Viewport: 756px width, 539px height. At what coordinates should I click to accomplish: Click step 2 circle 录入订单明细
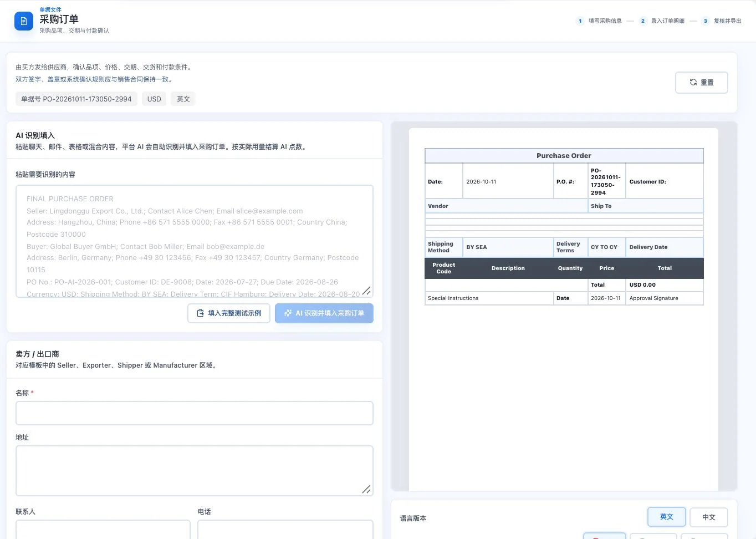point(643,21)
